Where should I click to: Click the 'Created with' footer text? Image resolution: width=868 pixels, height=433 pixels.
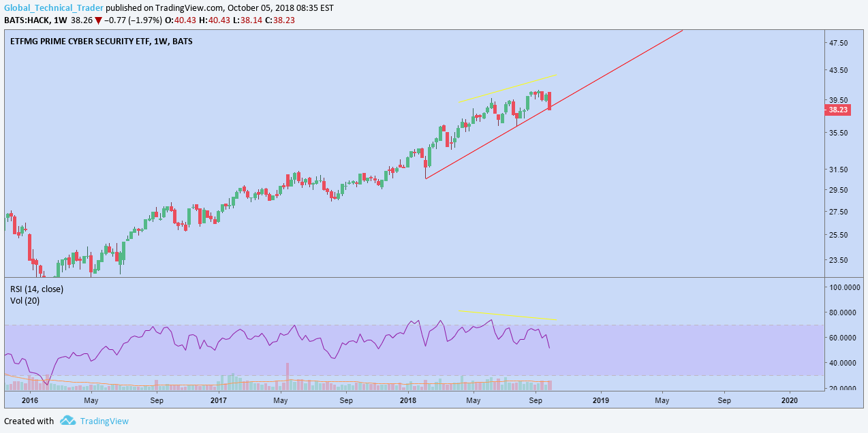(29, 421)
